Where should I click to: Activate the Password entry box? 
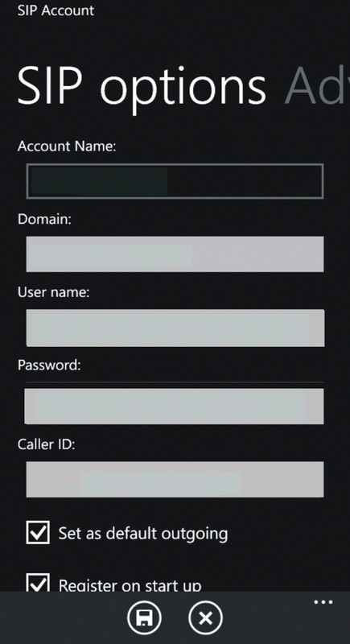coord(174,407)
